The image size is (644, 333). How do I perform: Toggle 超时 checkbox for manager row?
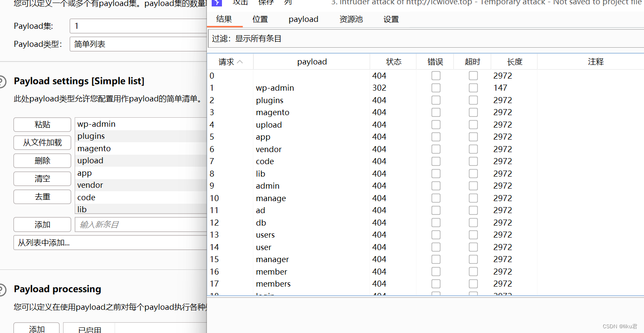tap(473, 260)
